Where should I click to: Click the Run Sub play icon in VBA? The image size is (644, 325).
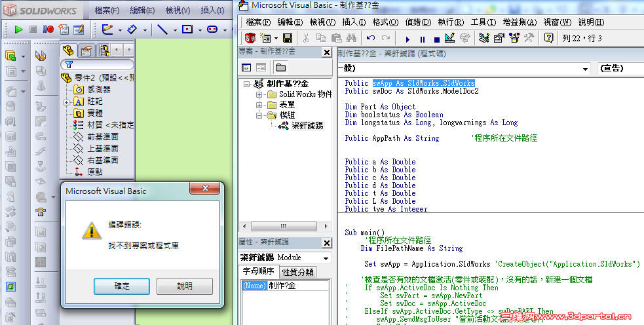[x=407, y=39]
